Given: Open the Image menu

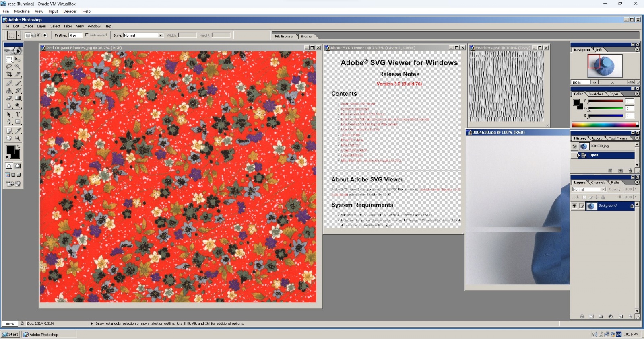Looking at the screenshot, I should click(x=28, y=26).
